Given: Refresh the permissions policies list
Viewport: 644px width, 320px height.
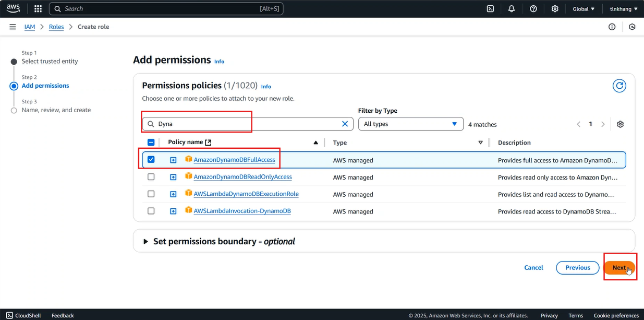Looking at the screenshot, I should [619, 86].
